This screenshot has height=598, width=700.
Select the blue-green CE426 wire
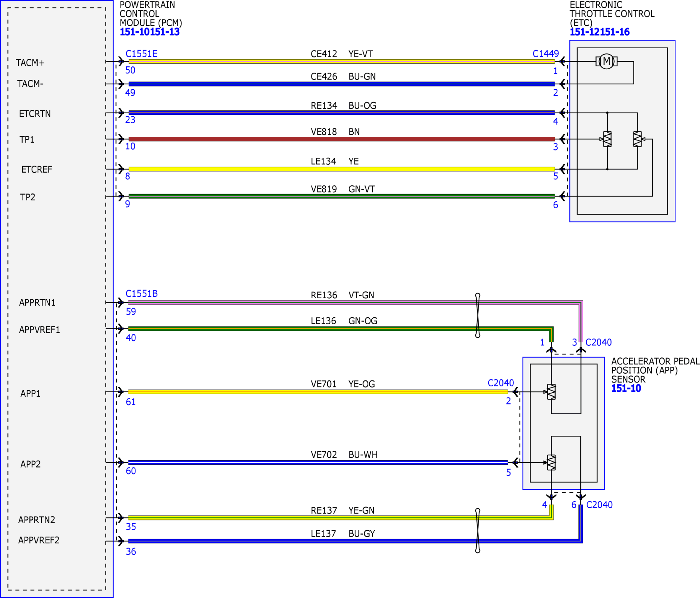tap(341, 84)
